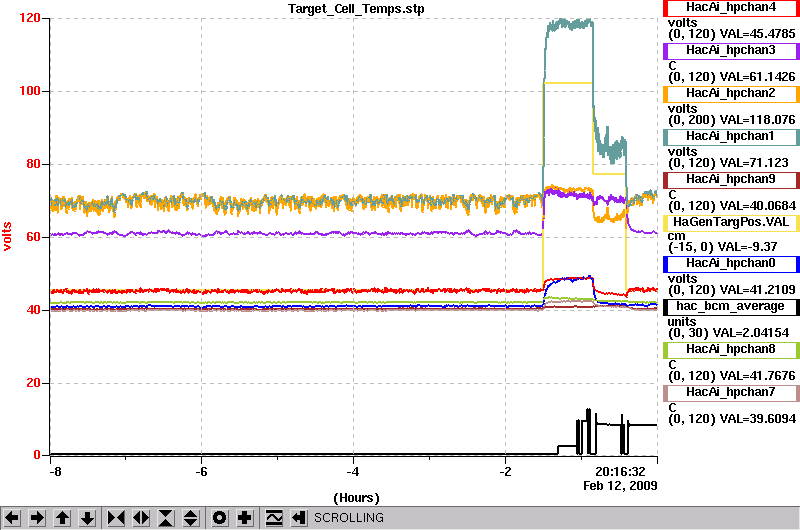Click the value text VAL=-9.37
The width and height of the screenshot is (800, 530).
tap(747, 247)
